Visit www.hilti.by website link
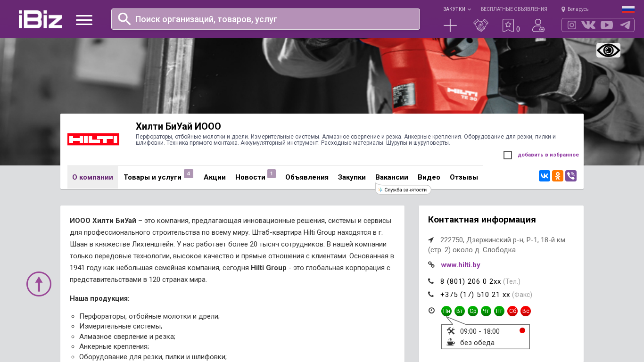 (x=461, y=265)
